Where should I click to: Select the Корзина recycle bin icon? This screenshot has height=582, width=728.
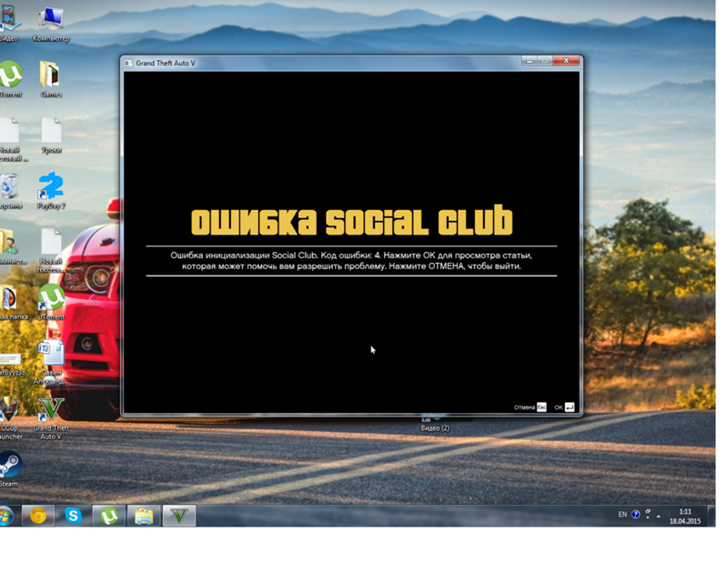9,191
